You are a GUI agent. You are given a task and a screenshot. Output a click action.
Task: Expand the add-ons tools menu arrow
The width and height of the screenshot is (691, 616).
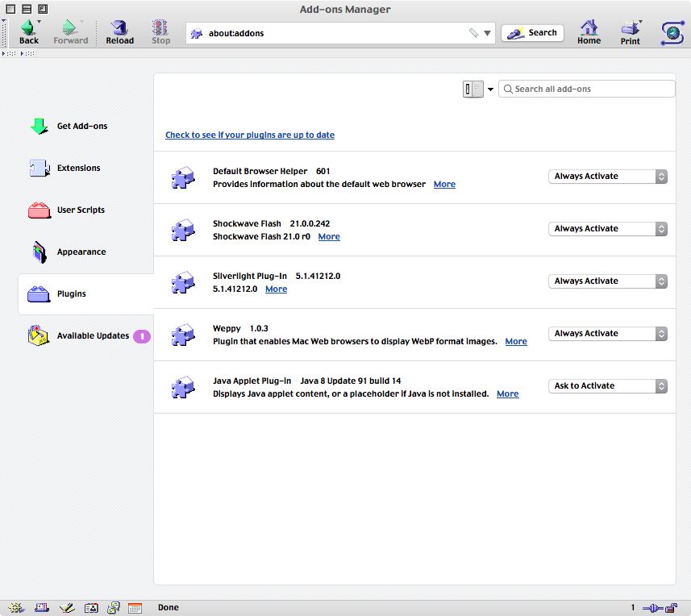coord(490,89)
